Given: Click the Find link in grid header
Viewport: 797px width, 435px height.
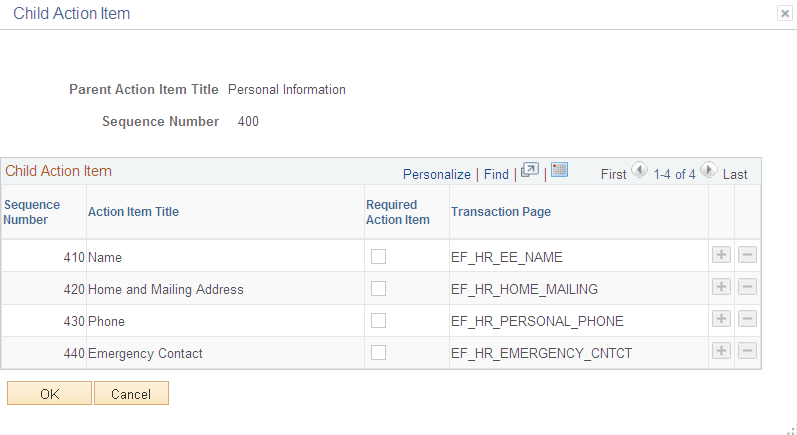Looking at the screenshot, I should pyautogui.click(x=496, y=174).
